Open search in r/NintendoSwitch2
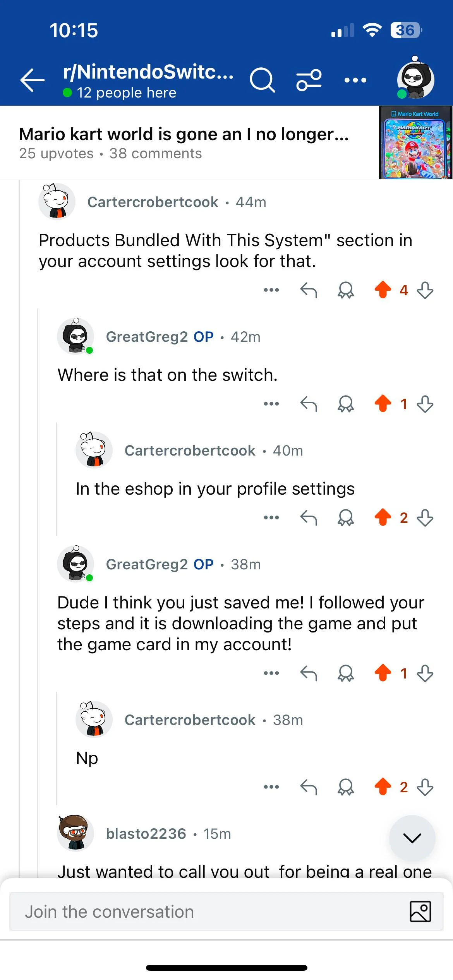Screen dimensions: 453x980 pos(262,79)
